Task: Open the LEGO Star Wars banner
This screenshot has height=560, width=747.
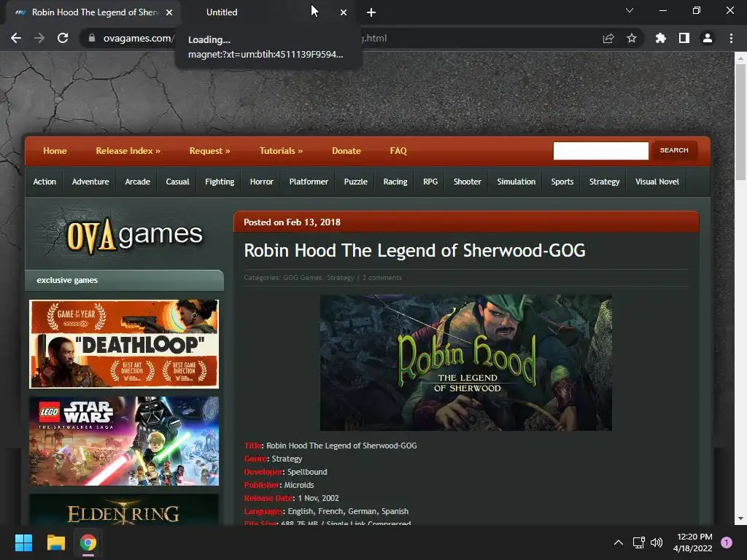Action: tap(124, 441)
